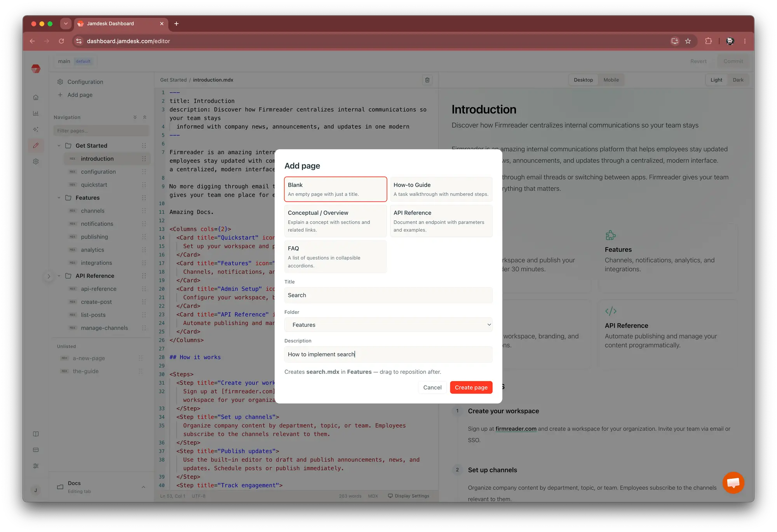Click the Commit button

[x=733, y=61]
